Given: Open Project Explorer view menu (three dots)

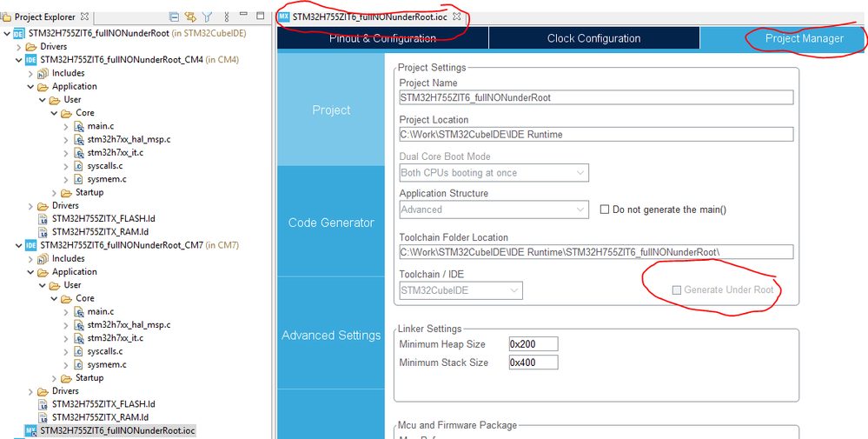Looking at the screenshot, I should (226, 17).
